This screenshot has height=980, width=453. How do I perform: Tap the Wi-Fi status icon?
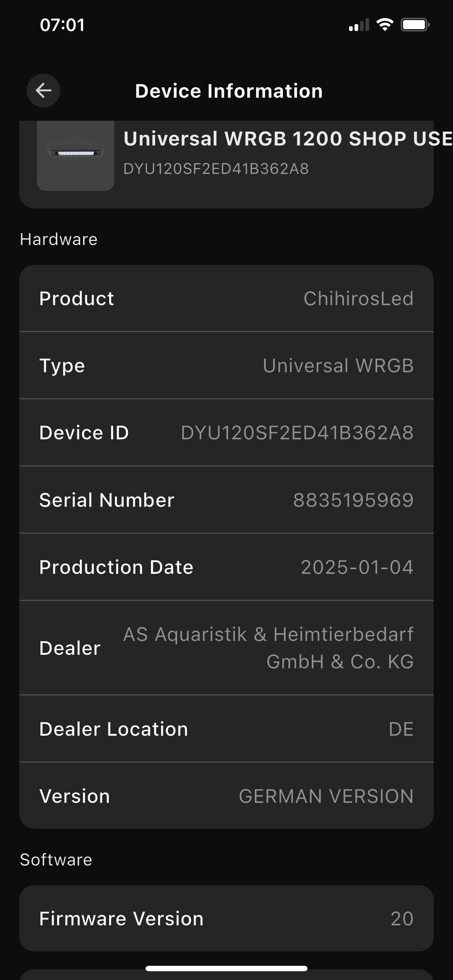tap(385, 25)
